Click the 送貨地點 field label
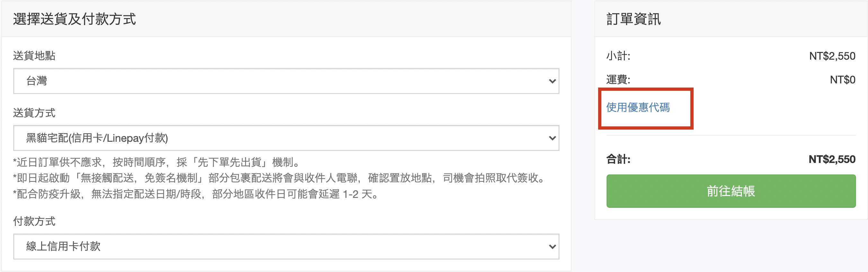This screenshot has height=272, width=868. (34, 55)
